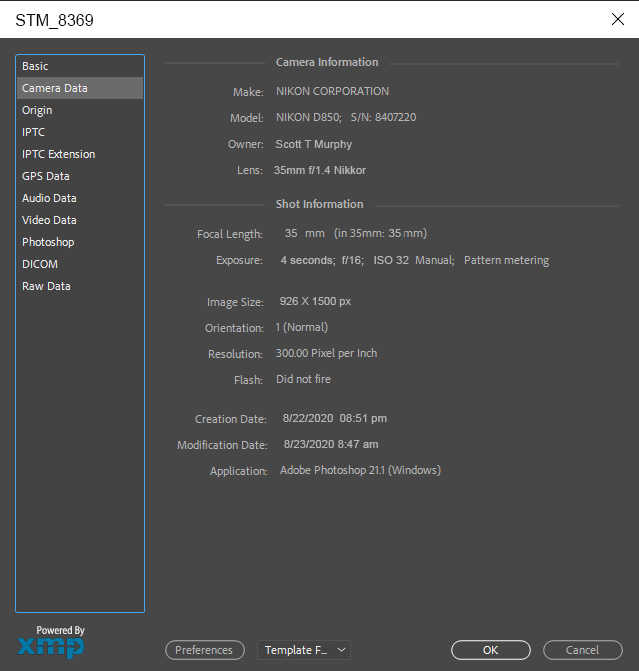Click the Focal Length value field
639x671 pixels.
[x=291, y=234]
